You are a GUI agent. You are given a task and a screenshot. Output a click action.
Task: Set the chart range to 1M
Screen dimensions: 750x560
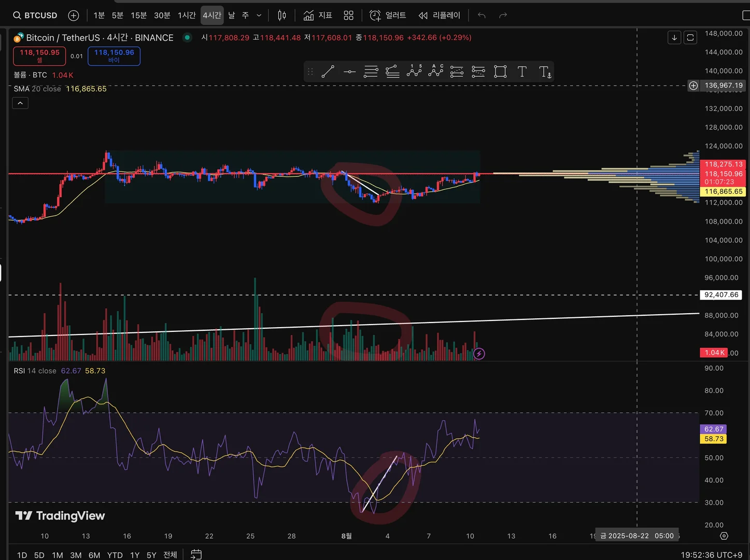click(x=58, y=555)
